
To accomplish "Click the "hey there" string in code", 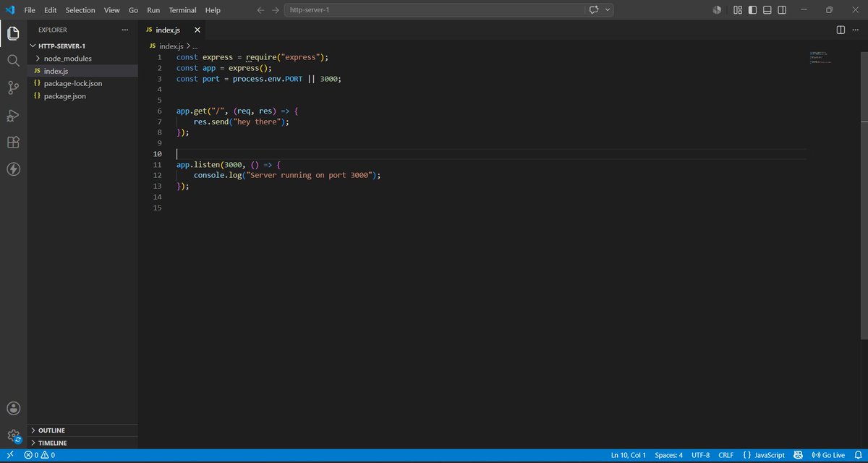I will [x=258, y=122].
